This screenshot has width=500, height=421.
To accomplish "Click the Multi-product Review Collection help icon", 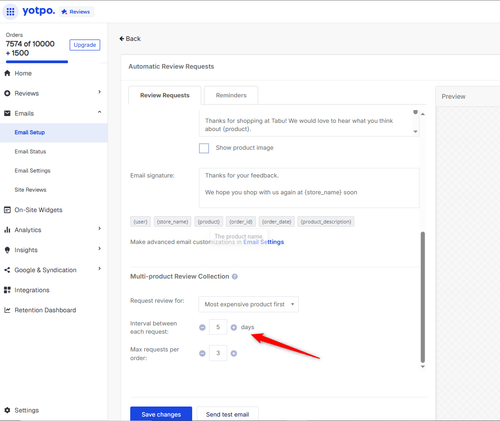I will pos(235,276).
